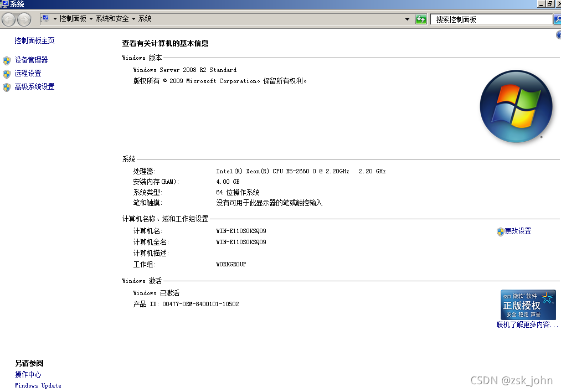This screenshot has width=561, height=392.
Task: Click the shield icon beside 更改设置
Action: tap(500, 232)
